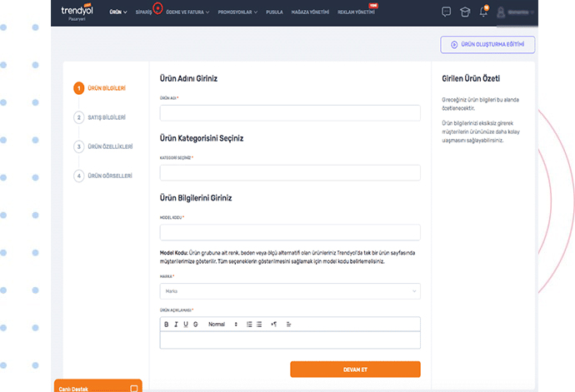The width and height of the screenshot is (575, 392).
Task: Open the Normal text style dropdown
Action: 222,325
